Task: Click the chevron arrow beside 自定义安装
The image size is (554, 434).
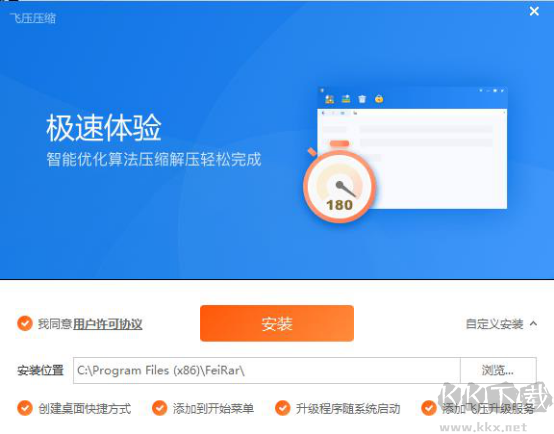Action: 534,323
